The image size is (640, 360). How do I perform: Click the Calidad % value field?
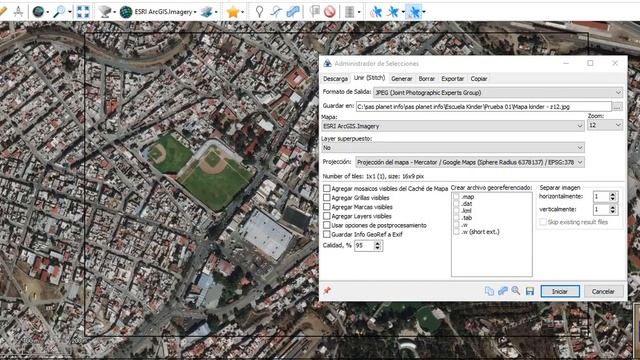(364, 245)
